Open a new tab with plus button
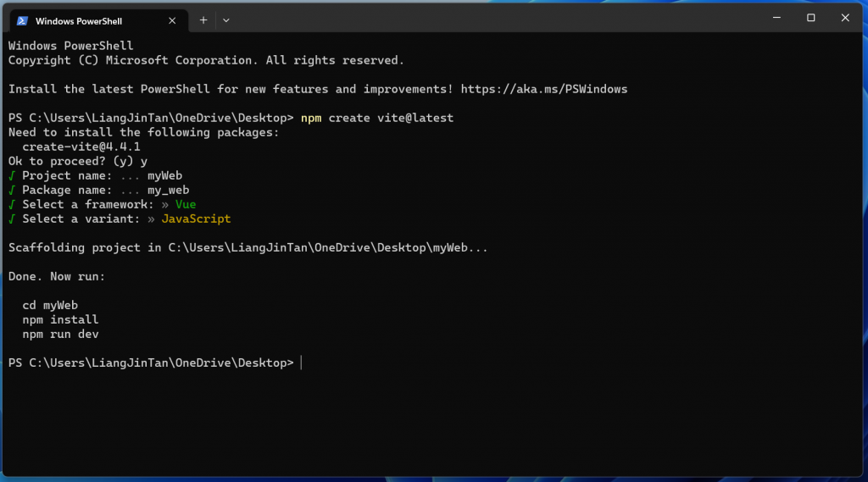 (x=203, y=19)
